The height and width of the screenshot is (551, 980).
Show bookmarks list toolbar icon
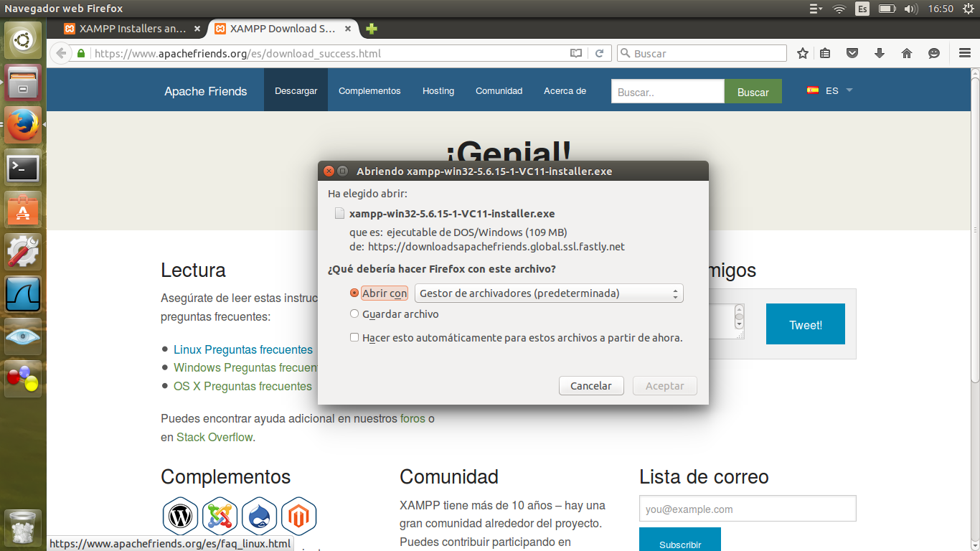825,53
